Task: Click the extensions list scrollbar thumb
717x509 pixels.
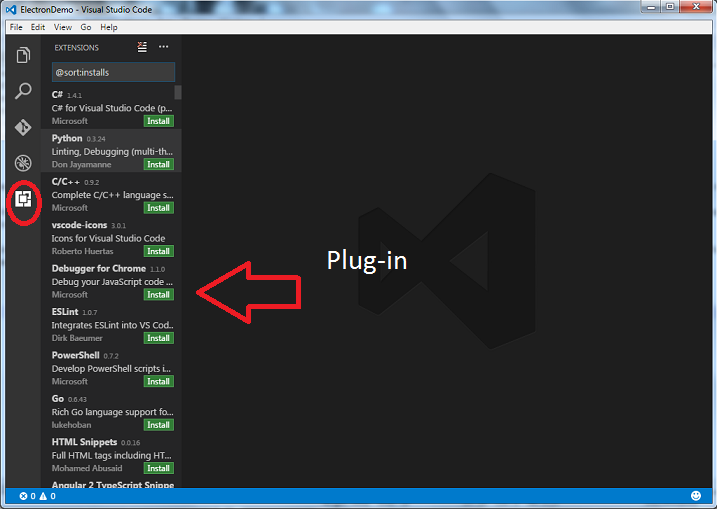Action: (178, 92)
